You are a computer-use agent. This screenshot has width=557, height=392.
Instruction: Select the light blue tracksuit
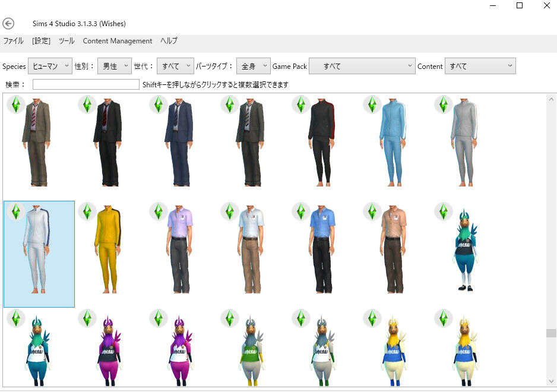tap(393, 142)
